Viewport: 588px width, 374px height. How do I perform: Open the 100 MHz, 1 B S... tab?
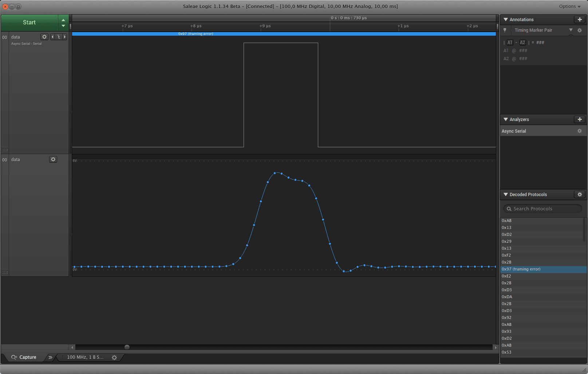tap(85, 357)
